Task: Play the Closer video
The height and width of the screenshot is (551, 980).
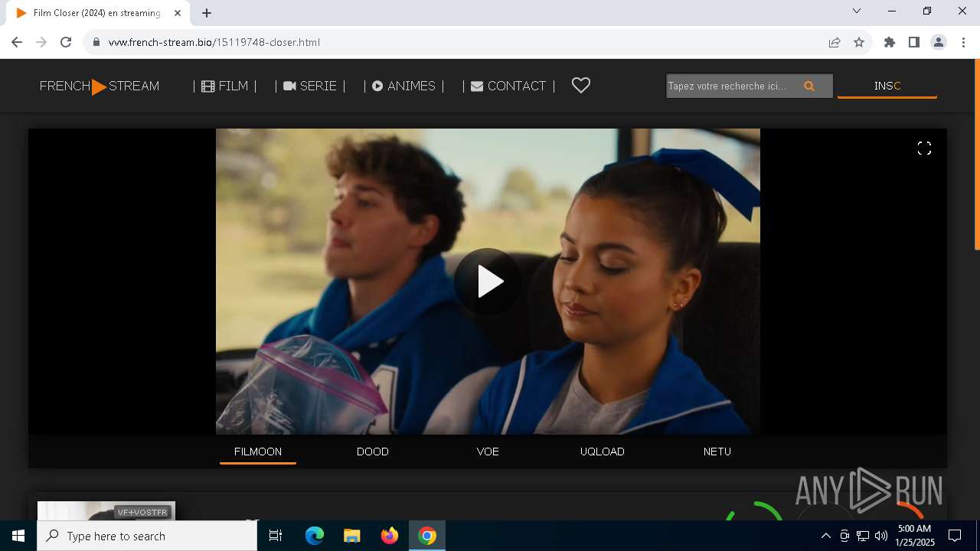Action: point(488,282)
